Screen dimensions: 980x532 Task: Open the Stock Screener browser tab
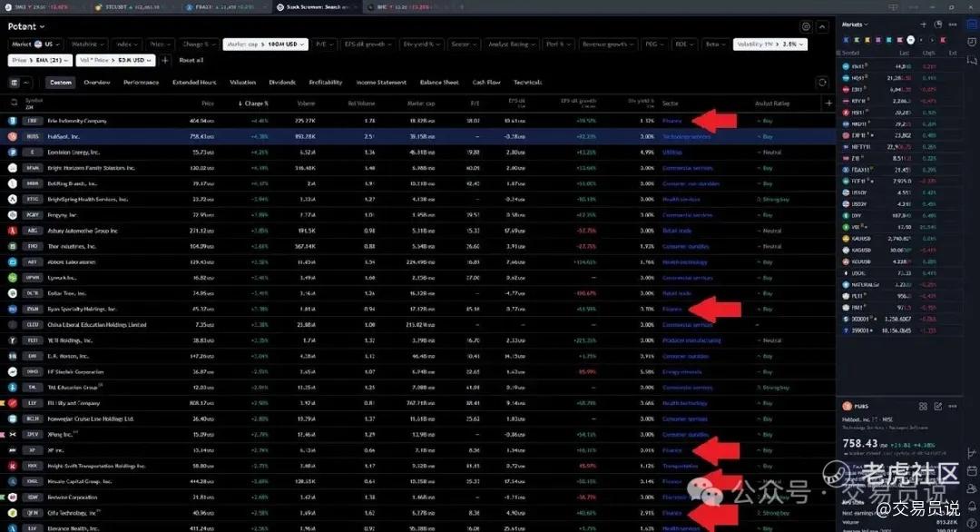click(318, 7)
